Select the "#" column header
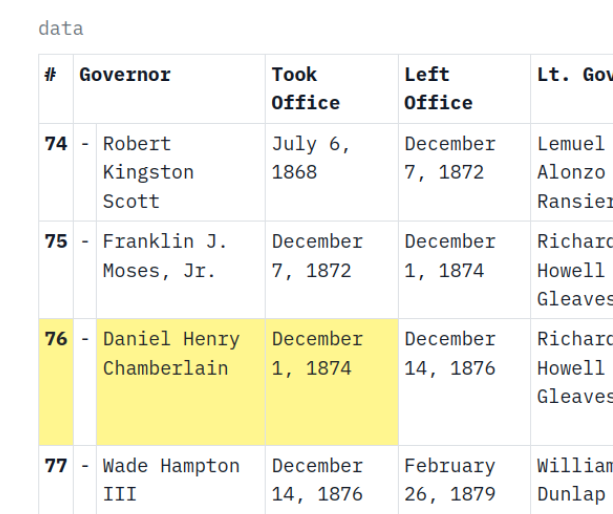The width and height of the screenshot is (613, 514). tap(51, 75)
